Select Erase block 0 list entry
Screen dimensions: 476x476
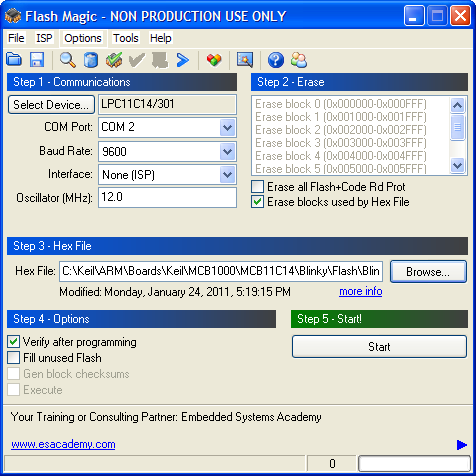(341, 104)
